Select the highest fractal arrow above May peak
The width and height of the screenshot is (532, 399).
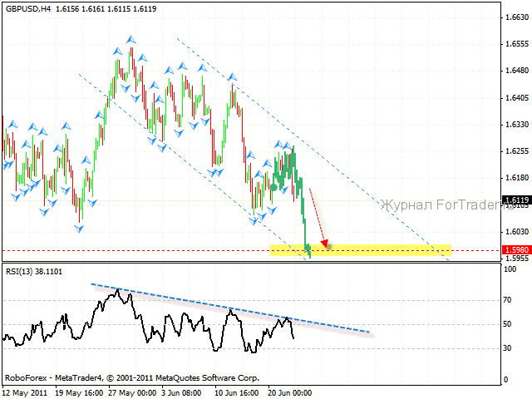click(x=131, y=40)
